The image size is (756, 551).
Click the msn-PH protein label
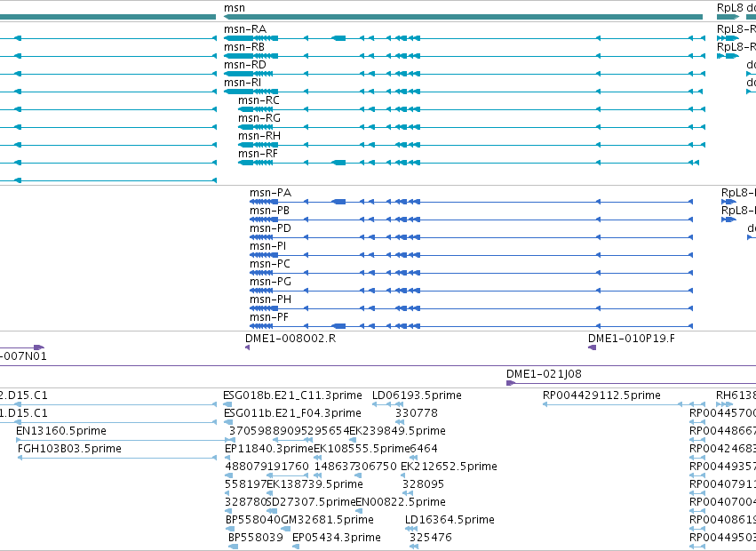tap(270, 300)
